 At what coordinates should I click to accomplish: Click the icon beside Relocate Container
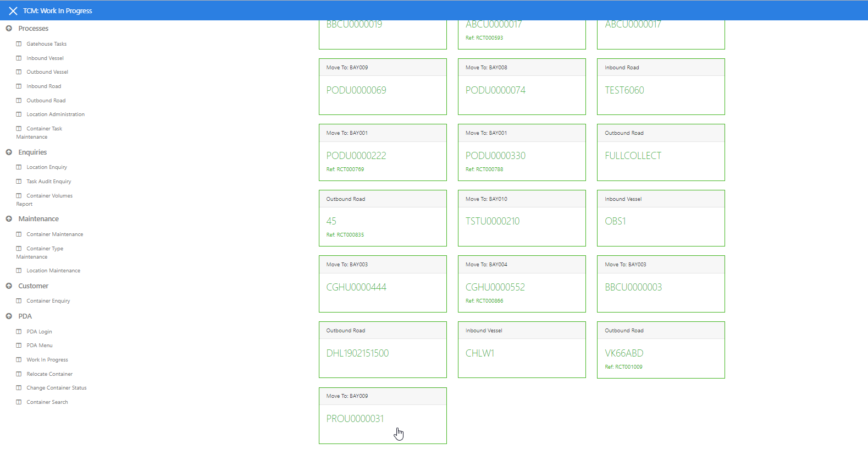point(19,374)
